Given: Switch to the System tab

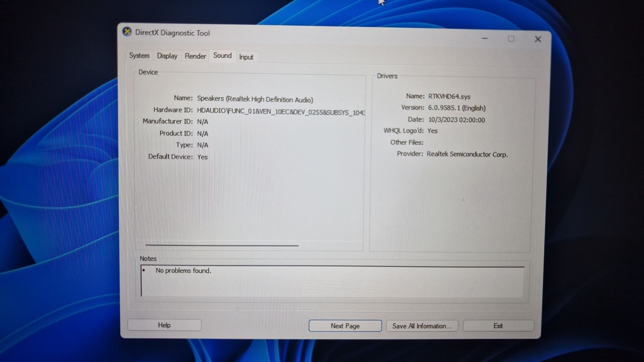Looking at the screenshot, I should [x=140, y=56].
